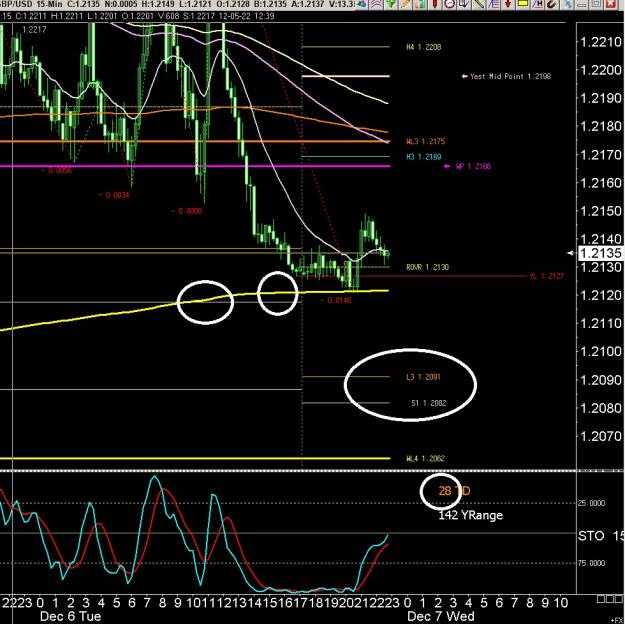
Task: Select the pencil drawing tool
Action: click(x=405, y=4)
